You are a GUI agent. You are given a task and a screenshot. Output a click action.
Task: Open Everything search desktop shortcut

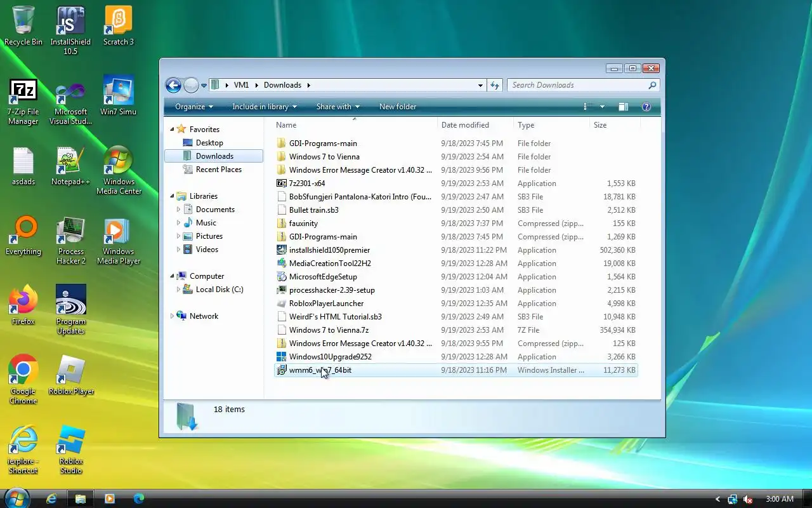pyautogui.click(x=23, y=236)
